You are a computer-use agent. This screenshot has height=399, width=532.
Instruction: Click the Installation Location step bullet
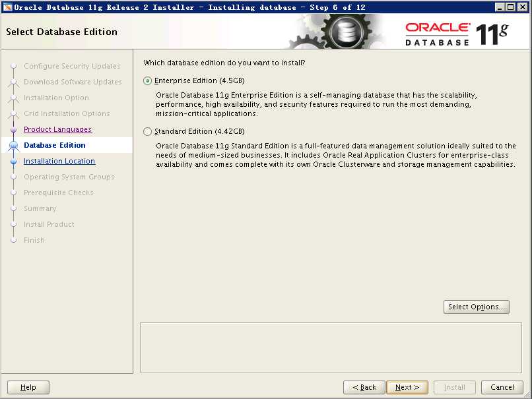tap(14, 162)
